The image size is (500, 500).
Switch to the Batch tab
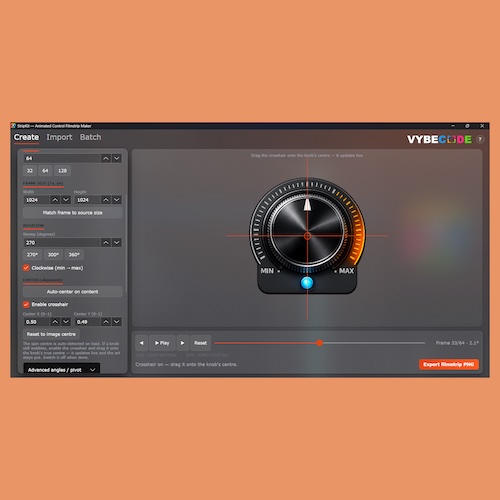[x=90, y=137]
